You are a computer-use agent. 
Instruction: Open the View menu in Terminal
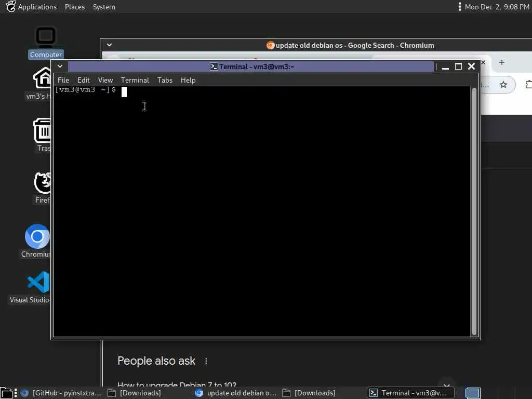[105, 80]
